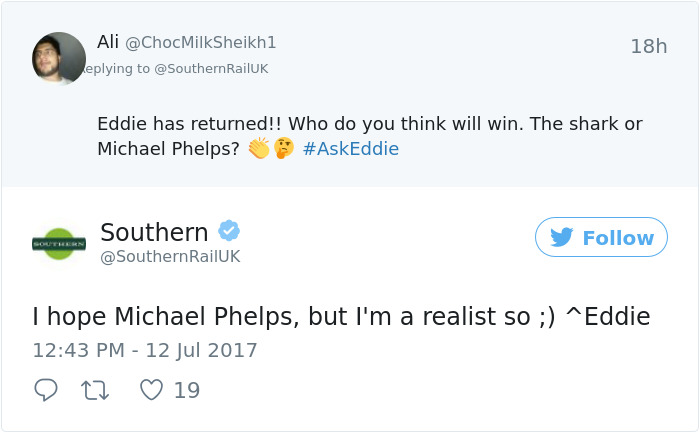The width and height of the screenshot is (700, 433).
Task: Click the Ali display name
Action: pos(108,42)
